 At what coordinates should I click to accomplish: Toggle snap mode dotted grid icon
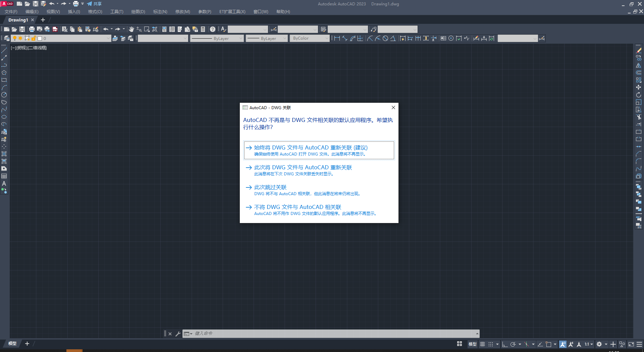point(491,344)
